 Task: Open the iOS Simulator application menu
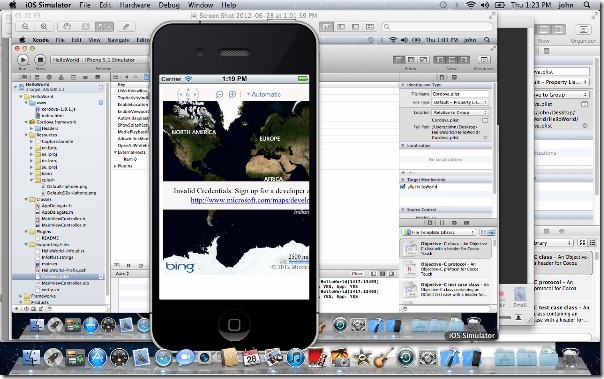48,5
